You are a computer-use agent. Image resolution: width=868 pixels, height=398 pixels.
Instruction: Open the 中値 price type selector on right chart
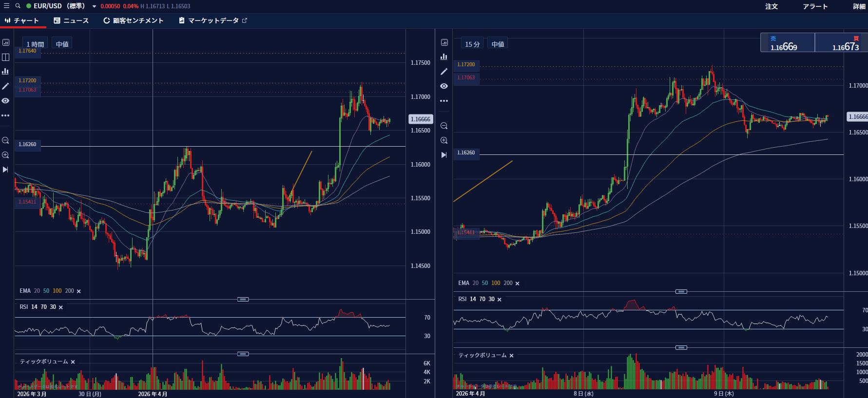click(498, 44)
